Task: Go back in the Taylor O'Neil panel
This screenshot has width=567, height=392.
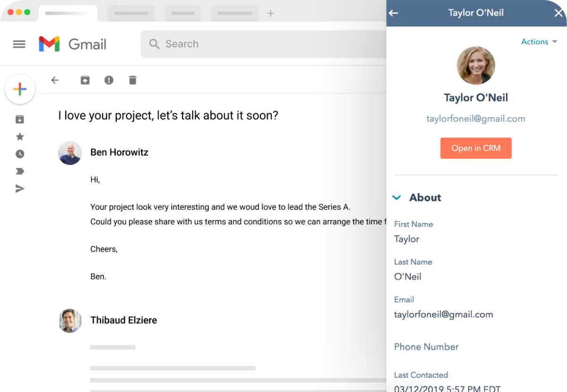Action: [393, 13]
